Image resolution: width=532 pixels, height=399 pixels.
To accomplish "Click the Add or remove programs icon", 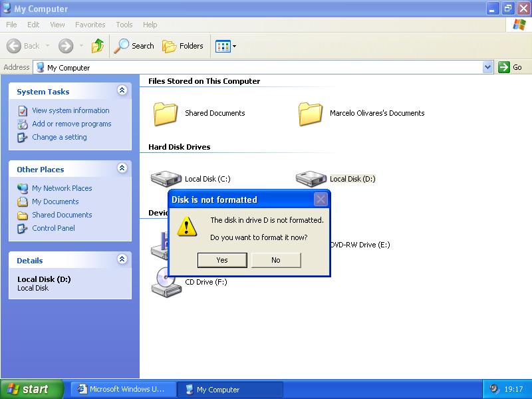I will (x=23, y=124).
